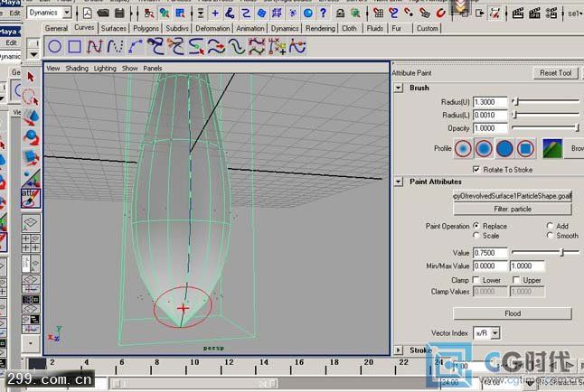The image size is (584, 392).
Task: Activate the snap to grids icon
Action: pos(378,14)
